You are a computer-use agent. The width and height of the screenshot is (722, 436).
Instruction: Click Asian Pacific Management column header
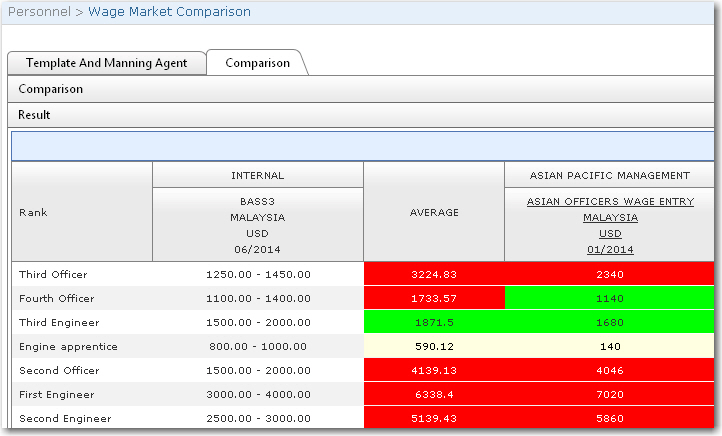[610, 175]
